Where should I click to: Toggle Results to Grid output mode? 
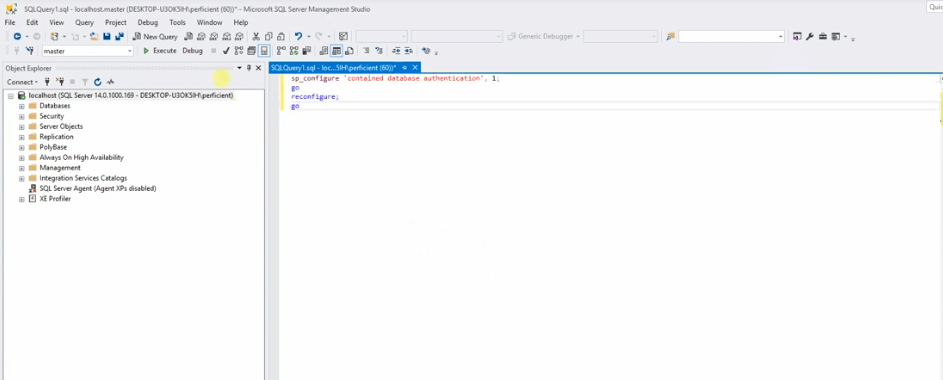pos(336,51)
